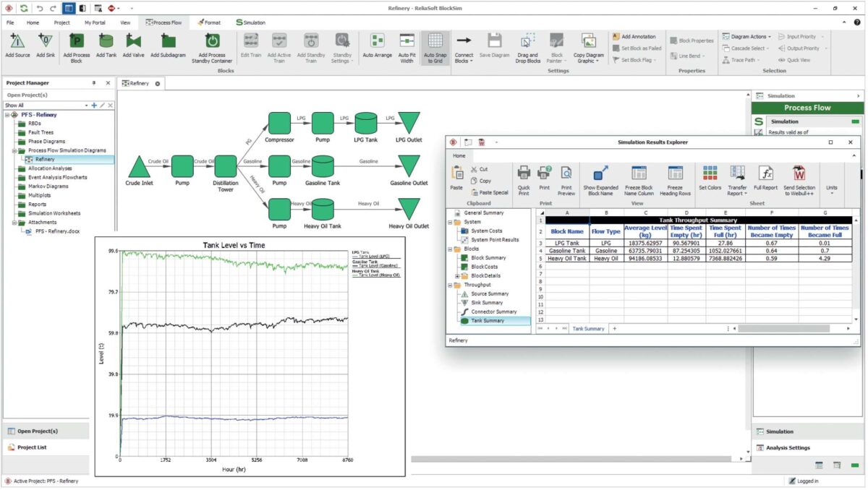Click the Paste icon in Results Explorer
Image resolution: width=868 pixels, height=490 pixels.
coord(456,173)
